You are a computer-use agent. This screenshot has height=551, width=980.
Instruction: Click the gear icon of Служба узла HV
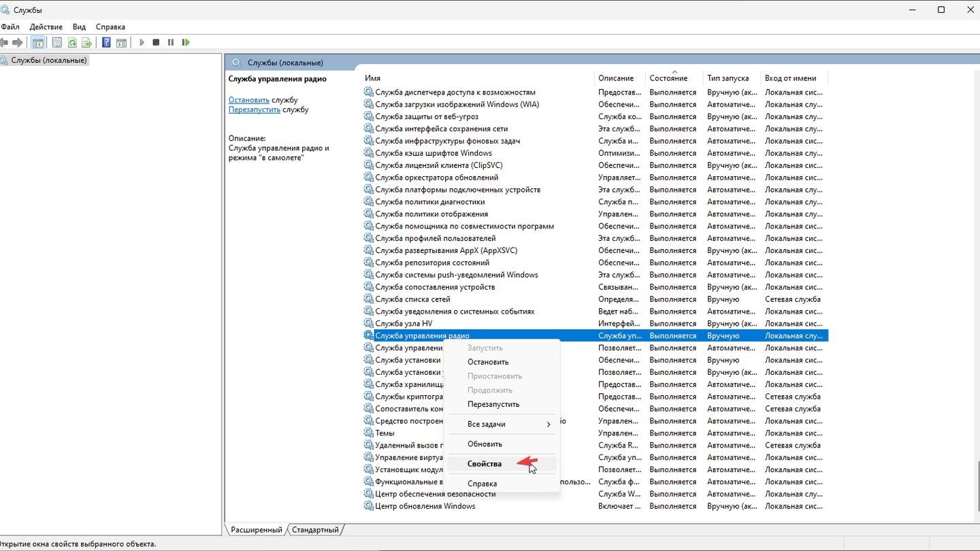tap(369, 324)
